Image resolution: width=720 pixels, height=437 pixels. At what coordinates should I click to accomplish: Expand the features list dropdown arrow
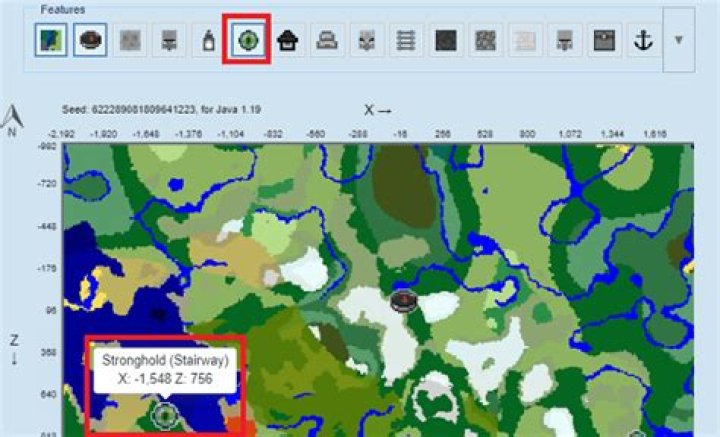[679, 40]
